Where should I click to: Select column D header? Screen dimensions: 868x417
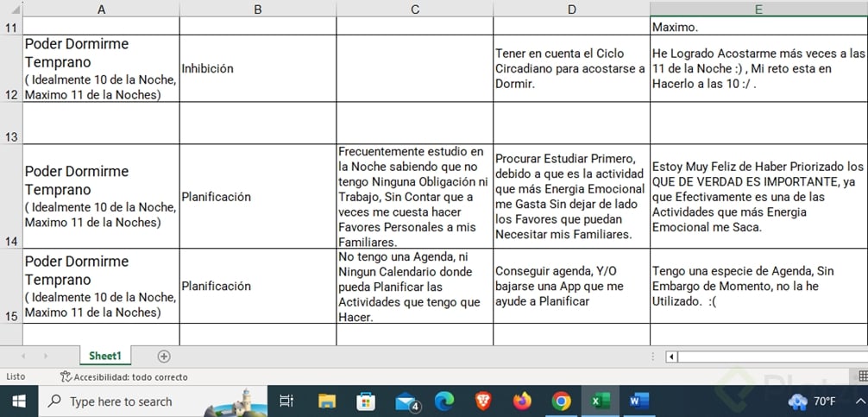click(x=572, y=9)
